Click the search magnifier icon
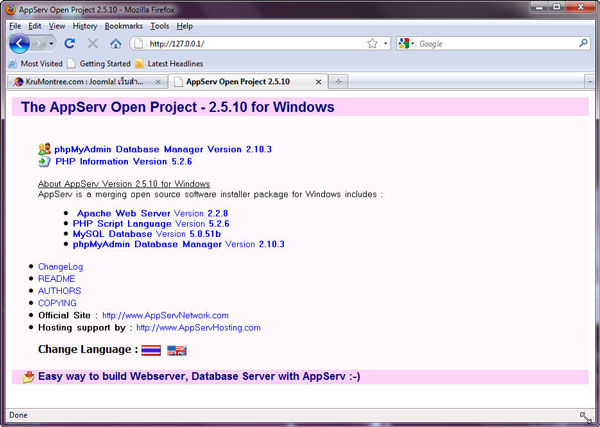Viewport: 600px width, 427px height. pos(583,43)
